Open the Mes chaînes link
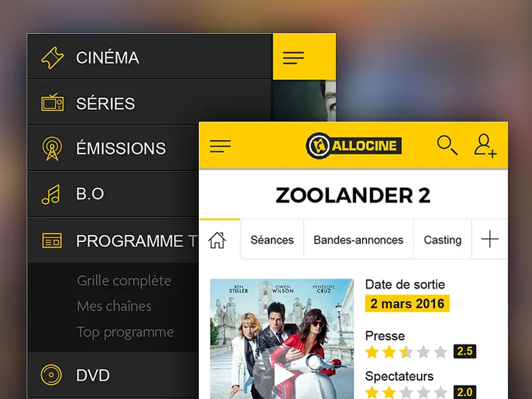 pyautogui.click(x=114, y=306)
